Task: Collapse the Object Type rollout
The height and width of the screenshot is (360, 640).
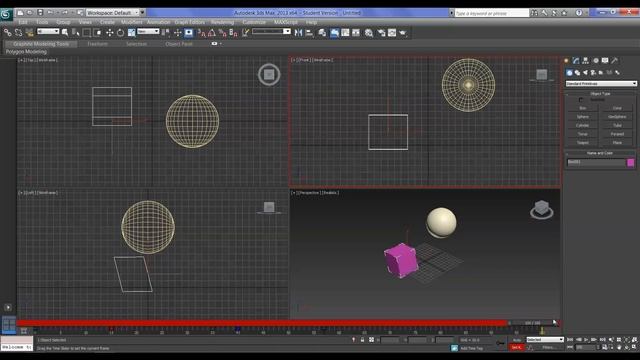Action: click(600, 94)
